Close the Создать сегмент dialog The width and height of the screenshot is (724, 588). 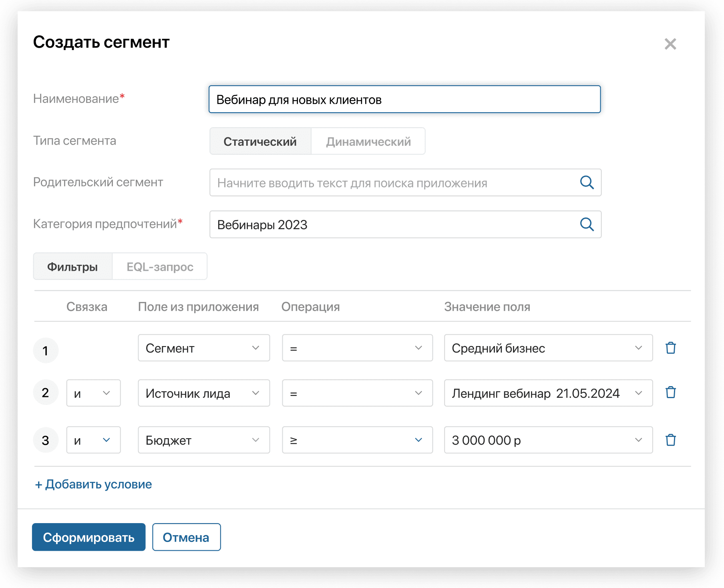[670, 44]
